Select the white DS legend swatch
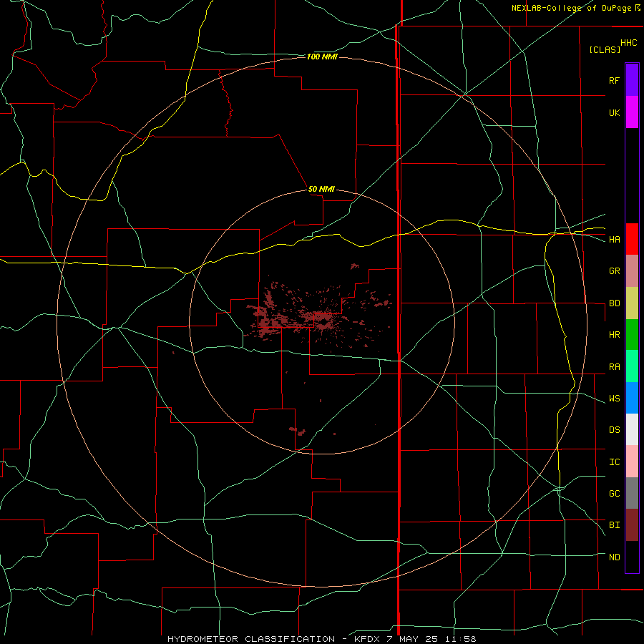 pyautogui.click(x=632, y=429)
